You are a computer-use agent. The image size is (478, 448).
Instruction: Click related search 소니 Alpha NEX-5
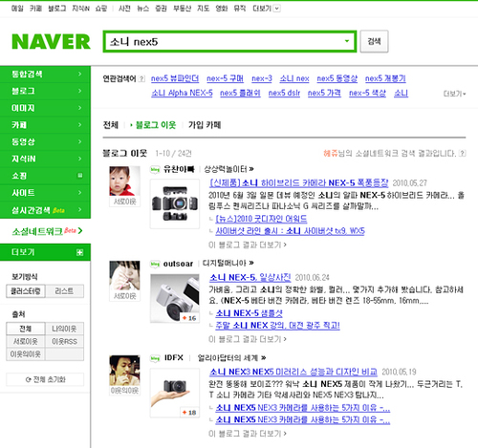click(x=182, y=93)
